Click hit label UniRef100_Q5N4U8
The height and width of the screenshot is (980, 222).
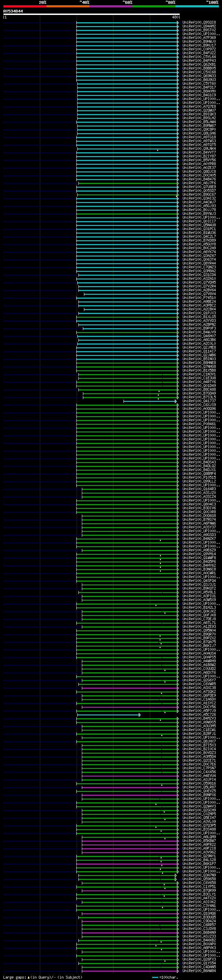(x=199, y=225)
